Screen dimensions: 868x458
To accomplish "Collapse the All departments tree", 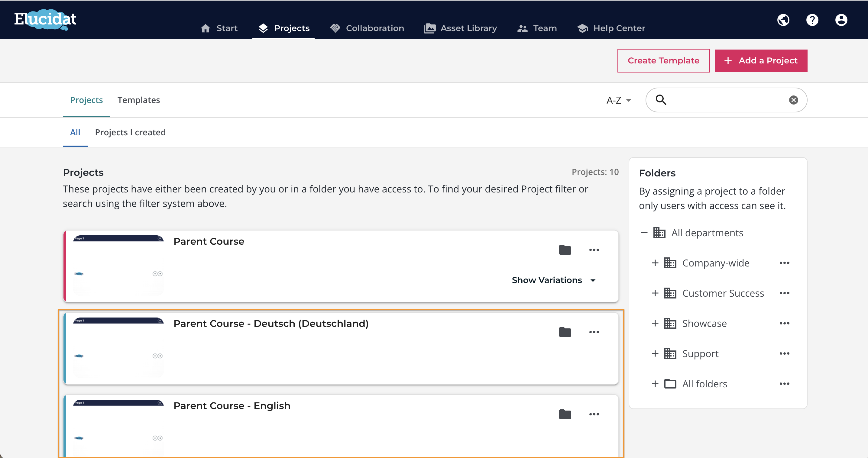I will click(x=644, y=233).
